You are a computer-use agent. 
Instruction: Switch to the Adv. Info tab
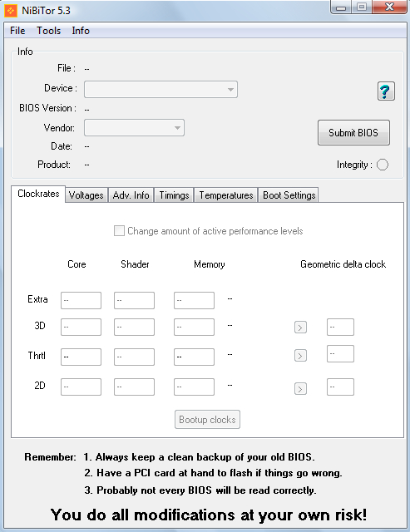click(x=131, y=195)
